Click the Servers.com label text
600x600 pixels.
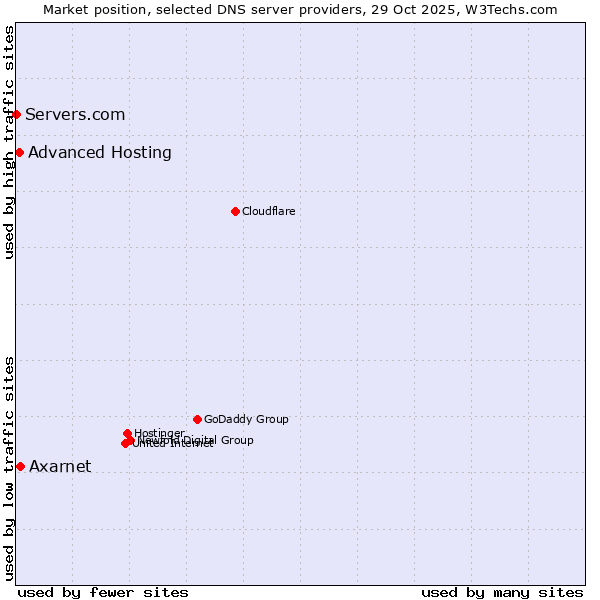coord(75,114)
